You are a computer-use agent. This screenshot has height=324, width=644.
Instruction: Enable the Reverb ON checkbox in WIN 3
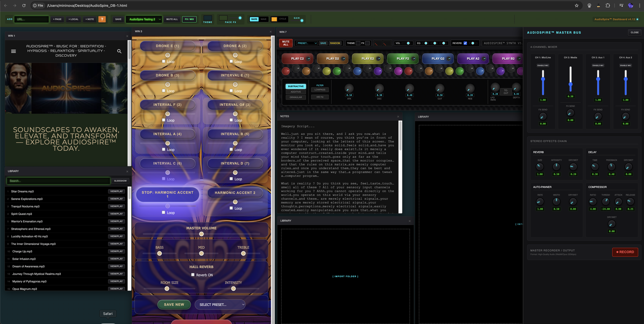pos(193,275)
